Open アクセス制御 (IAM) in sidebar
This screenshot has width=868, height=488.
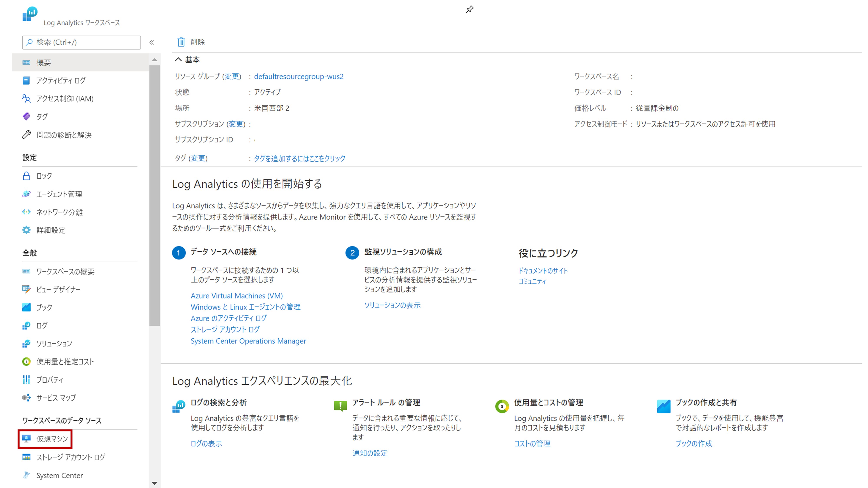tap(65, 99)
